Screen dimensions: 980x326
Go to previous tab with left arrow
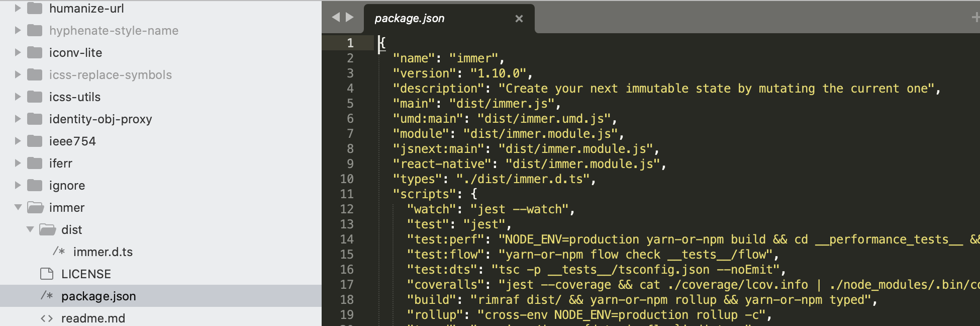pos(336,17)
